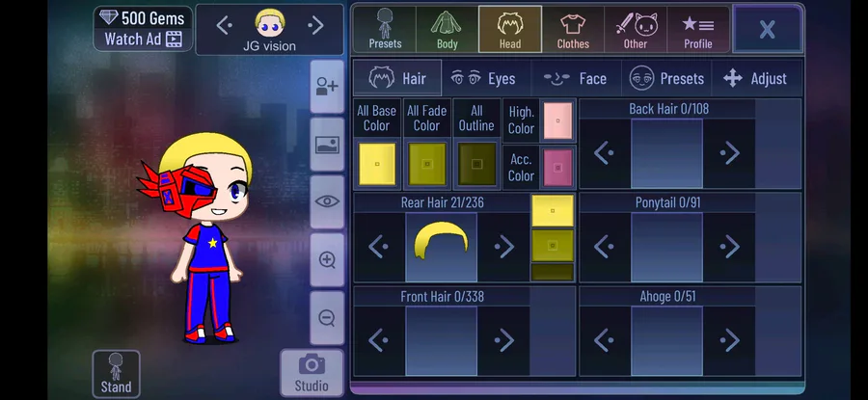Open the Other category tab

[x=636, y=29]
